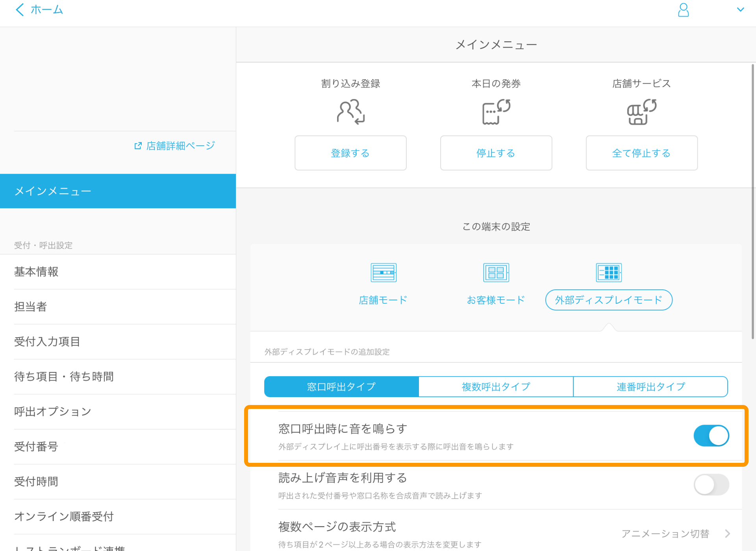
Task: Switch to お客様モード label
Action: pyautogui.click(x=496, y=300)
